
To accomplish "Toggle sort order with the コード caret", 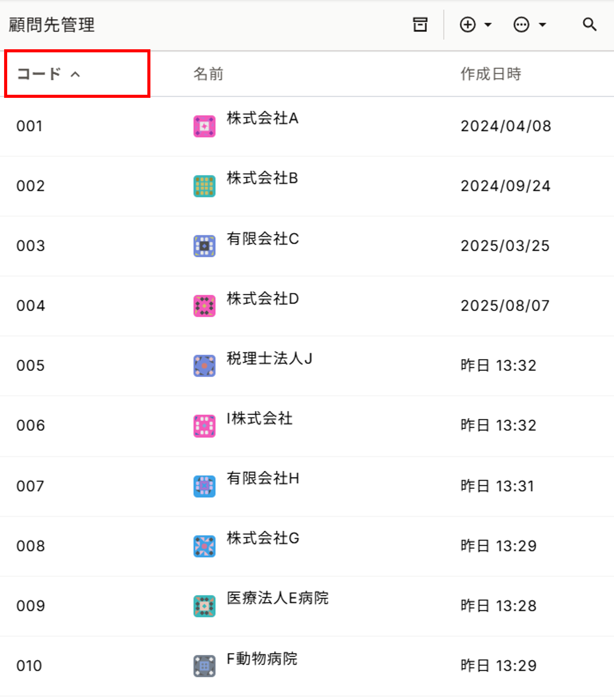I will click(x=75, y=74).
